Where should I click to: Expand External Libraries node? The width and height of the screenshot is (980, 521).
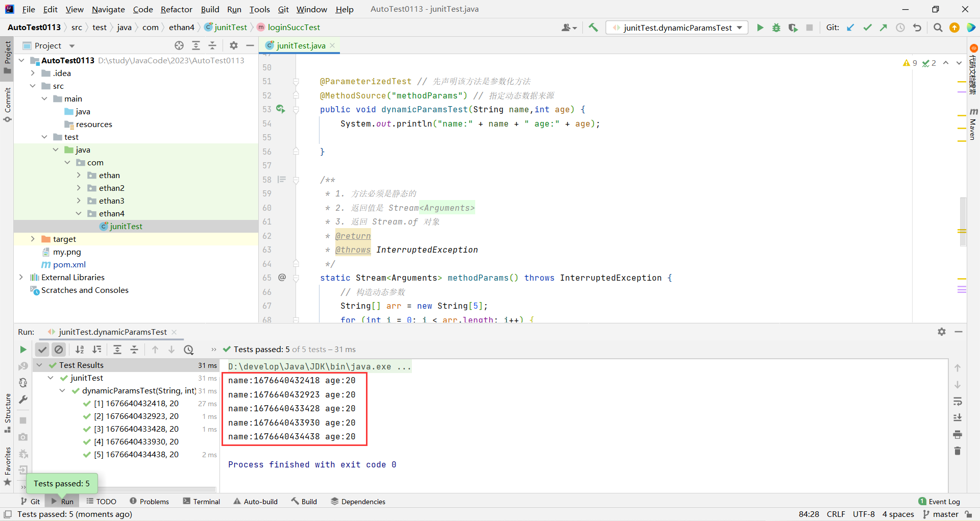point(21,277)
